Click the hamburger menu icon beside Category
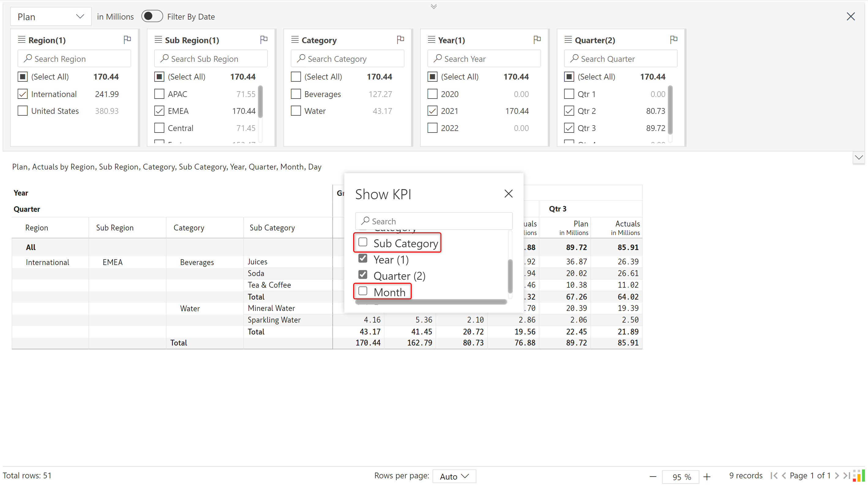This screenshot has height=486, width=868. point(295,40)
